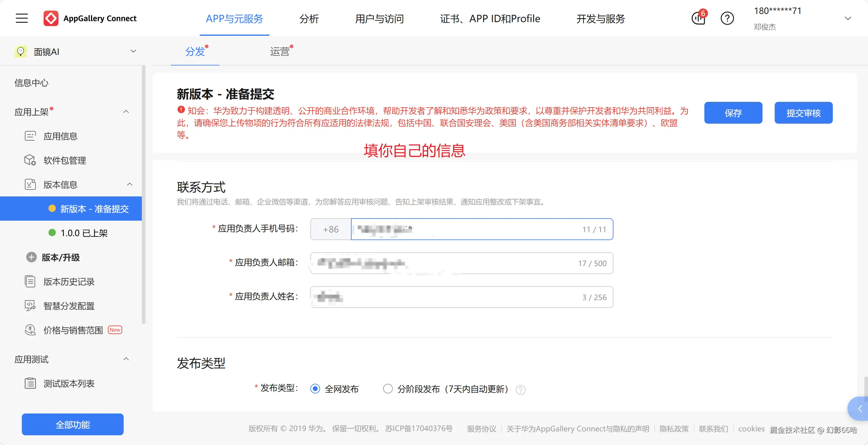Open 版本/升级 in the sidebar
This screenshot has height=445, width=868.
(x=61, y=257)
